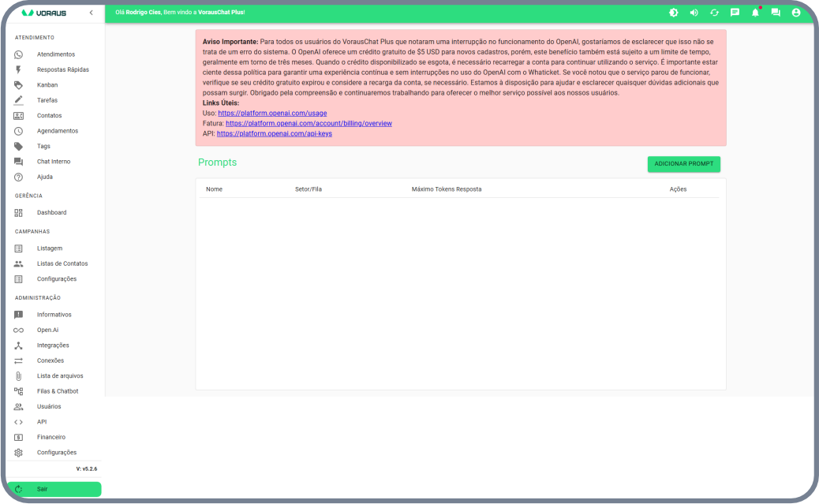819x504 pixels.
Task: Select Dashboard under Gerência
Action: tap(51, 213)
